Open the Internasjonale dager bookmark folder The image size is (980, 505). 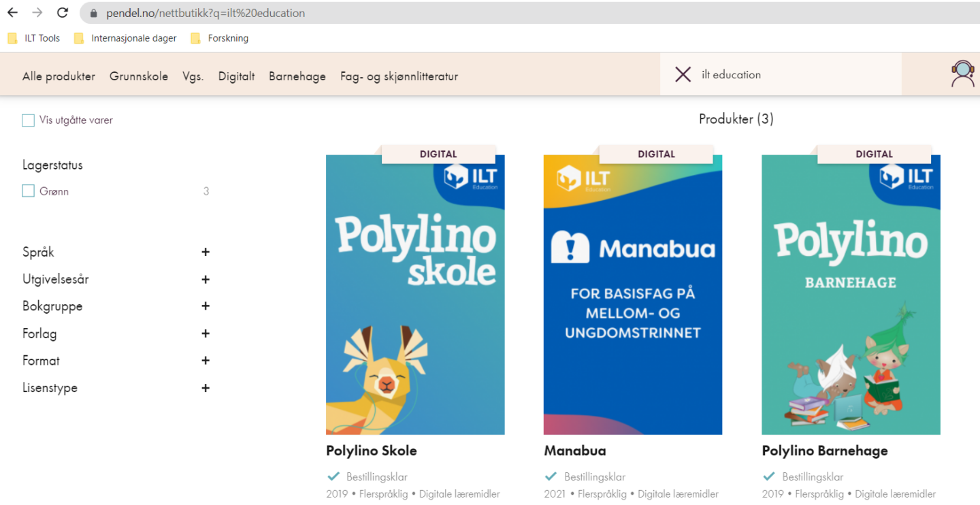pyautogui.click(x=126, y=38)
